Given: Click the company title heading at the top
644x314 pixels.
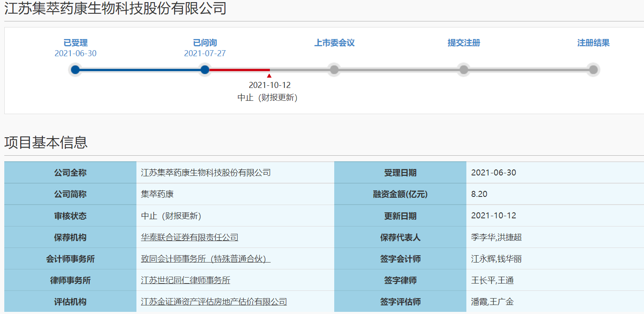Looking at the screenshot, I should (x=115, y=8).
